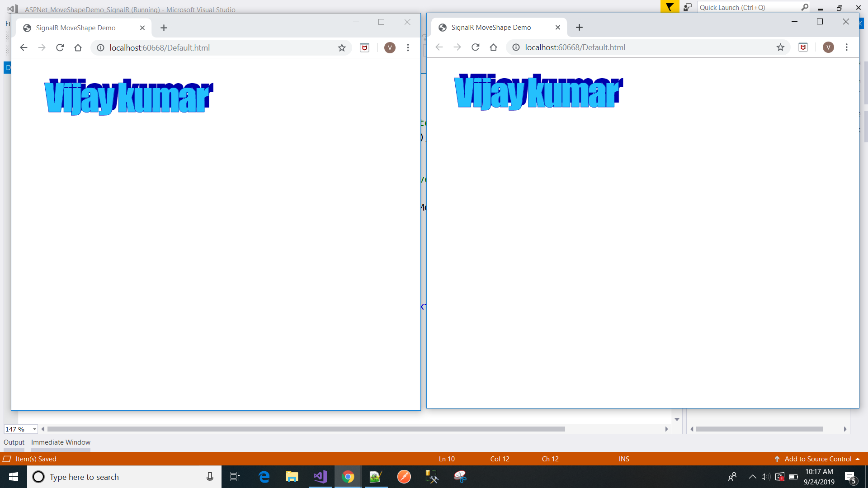The image size is (868, 488).
Task: Reload page in left browser window
Action: click(x=60, y=47)
